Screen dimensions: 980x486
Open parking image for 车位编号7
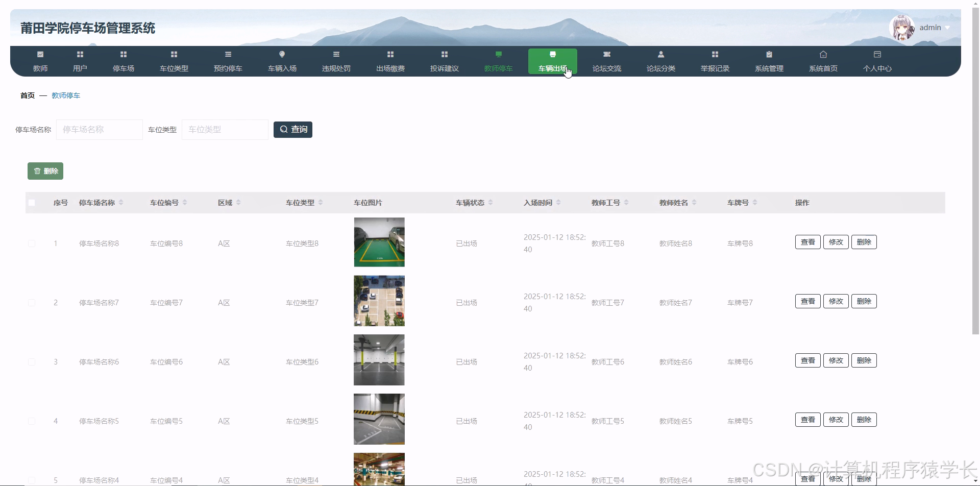click(x=379, y=301)
